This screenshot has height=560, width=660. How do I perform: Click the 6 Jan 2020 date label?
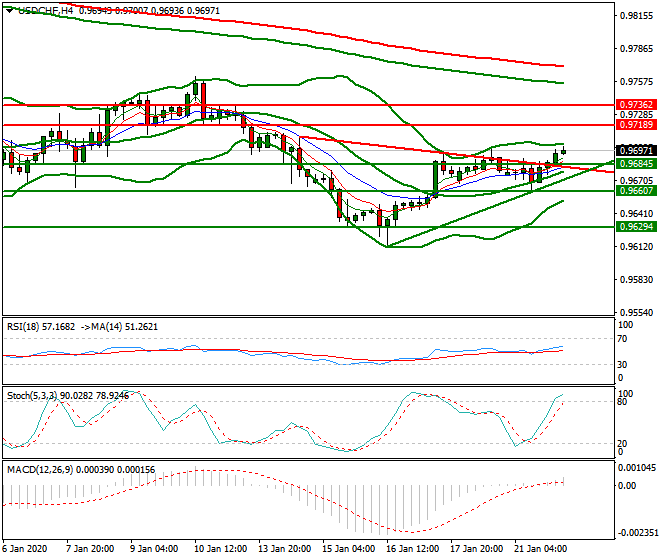click(x=25, y=549)
